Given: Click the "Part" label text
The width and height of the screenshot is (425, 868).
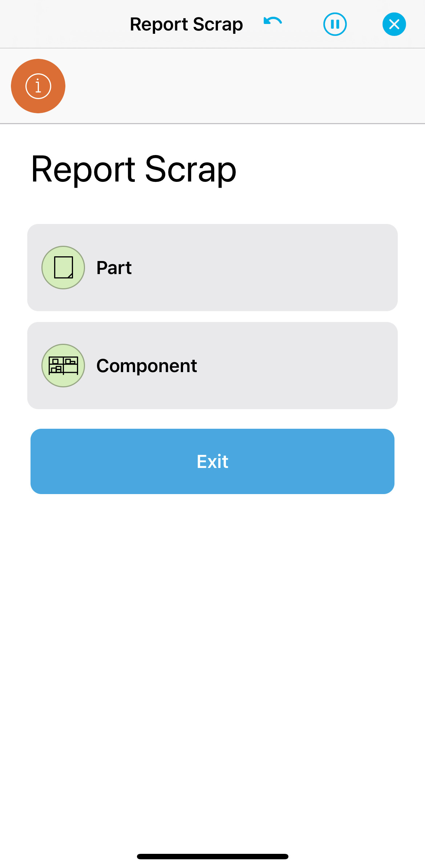Looking at the screenshot, I should (x=114, y=268).
